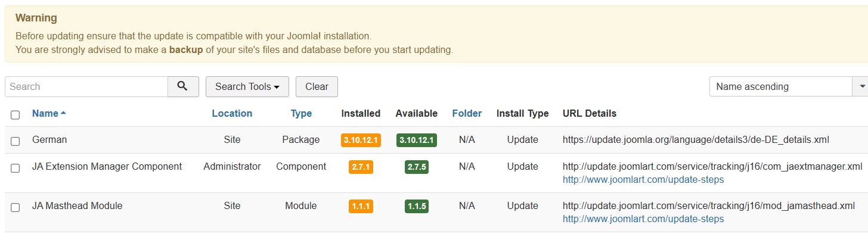The image size is (868, 240).
Task: Click the orange 2.7.1 installed version badge
Action: tap(361, 167)
